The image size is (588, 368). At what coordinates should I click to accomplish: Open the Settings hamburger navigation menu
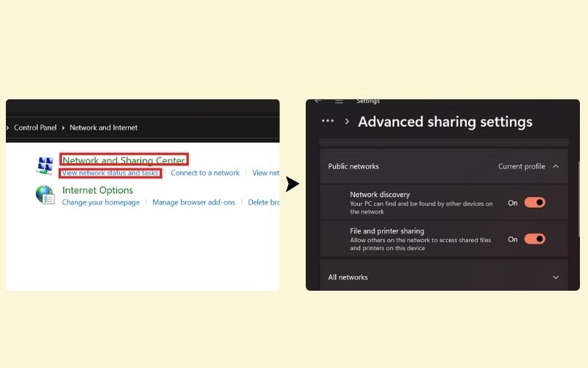tap(339, 101)
